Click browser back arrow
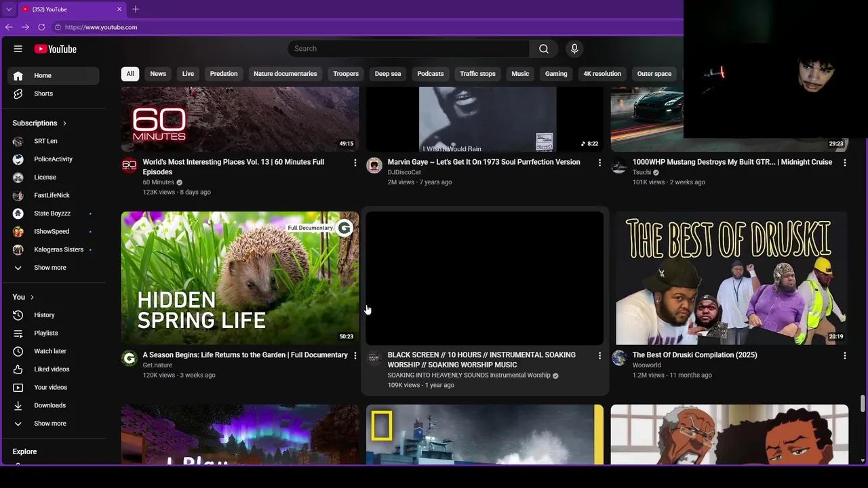868x488 pixels. tap(9, 27)
